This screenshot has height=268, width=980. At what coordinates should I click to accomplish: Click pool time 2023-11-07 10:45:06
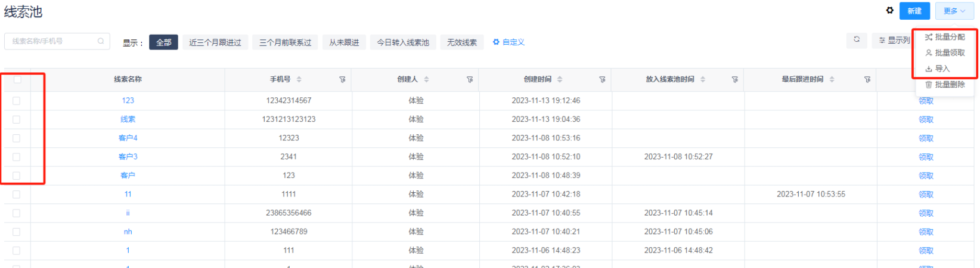tap(678, 232)
